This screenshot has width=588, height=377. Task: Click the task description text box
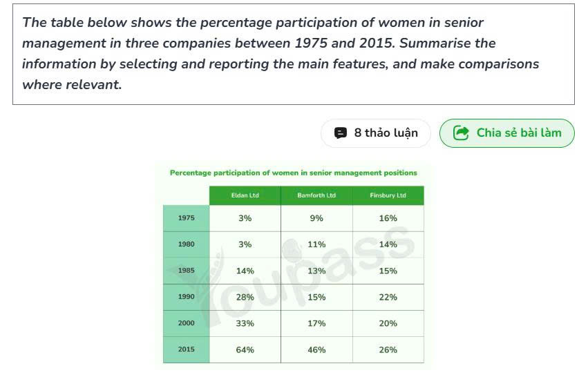coord(294,55)
